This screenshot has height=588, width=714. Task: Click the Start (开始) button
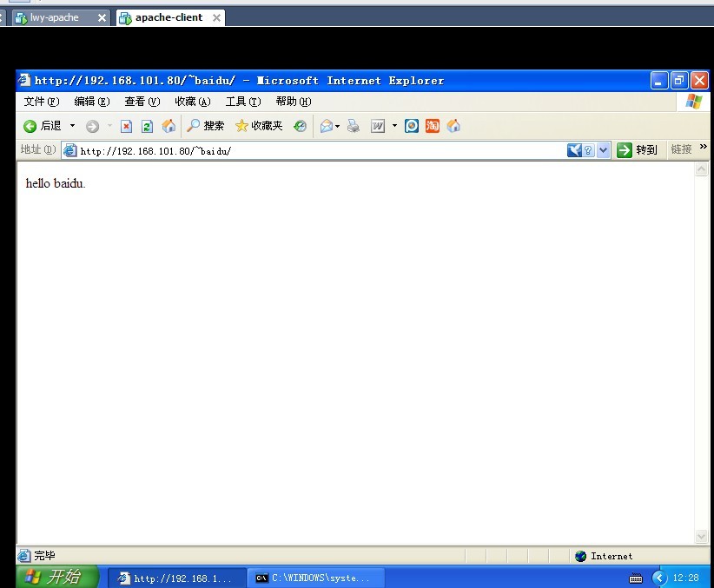(x=57, y=577)
